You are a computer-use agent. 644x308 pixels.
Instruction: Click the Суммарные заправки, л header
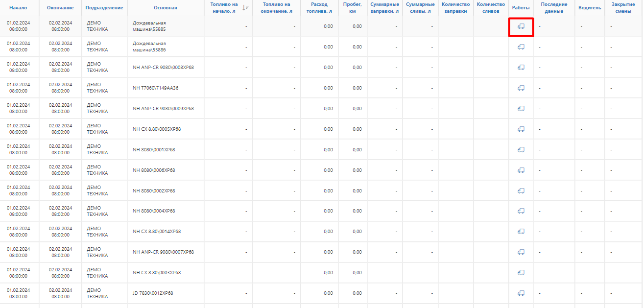click(385, 7)
